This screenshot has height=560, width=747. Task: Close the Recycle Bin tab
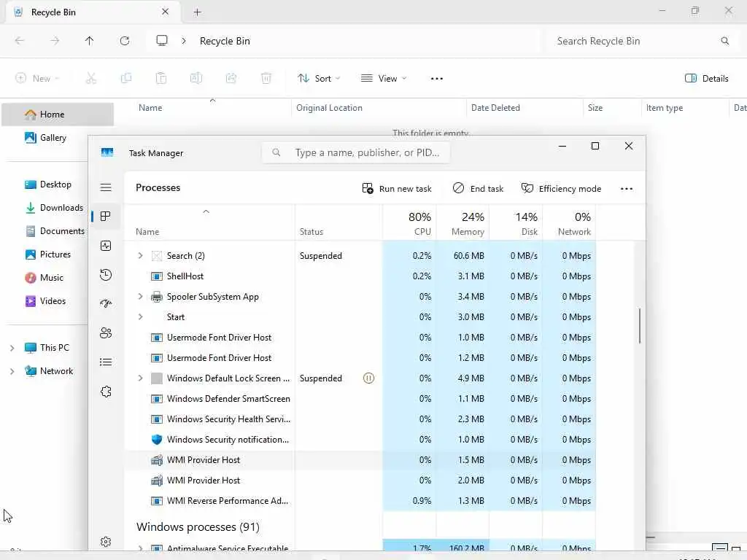166,12
